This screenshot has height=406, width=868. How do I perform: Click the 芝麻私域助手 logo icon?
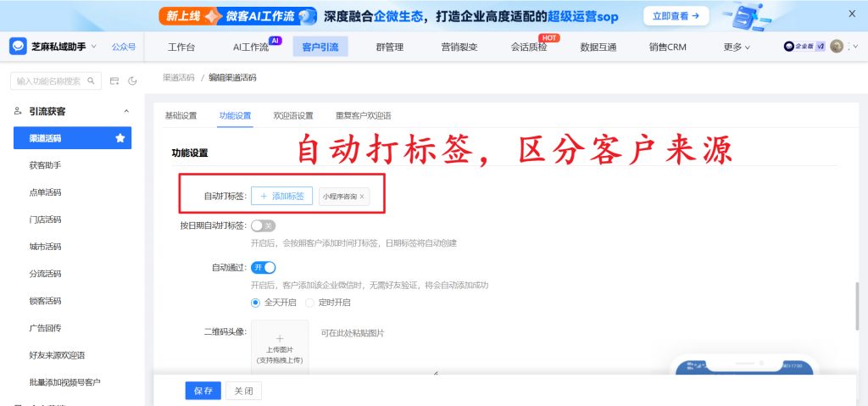tap(19, 47)
